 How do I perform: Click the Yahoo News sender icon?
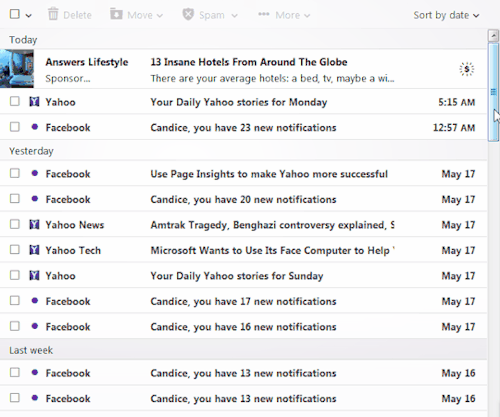pyautogui.click(x=34, y=224)
